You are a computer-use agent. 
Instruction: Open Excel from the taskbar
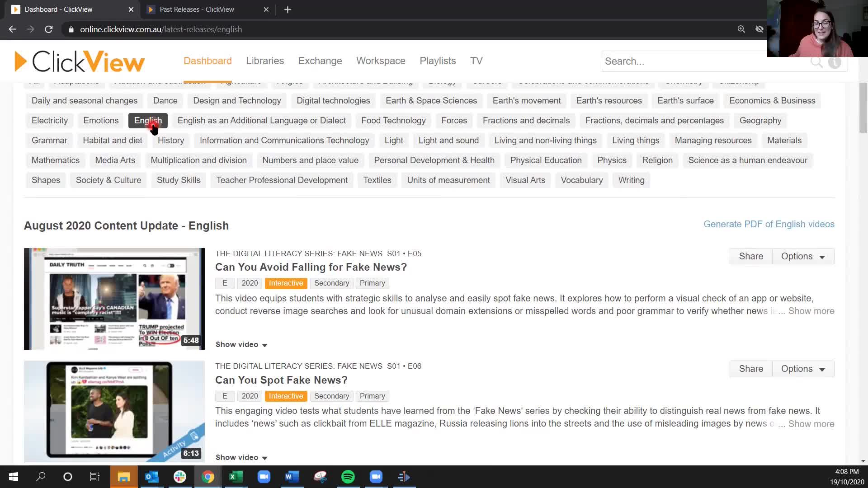[x=236, y=477]
